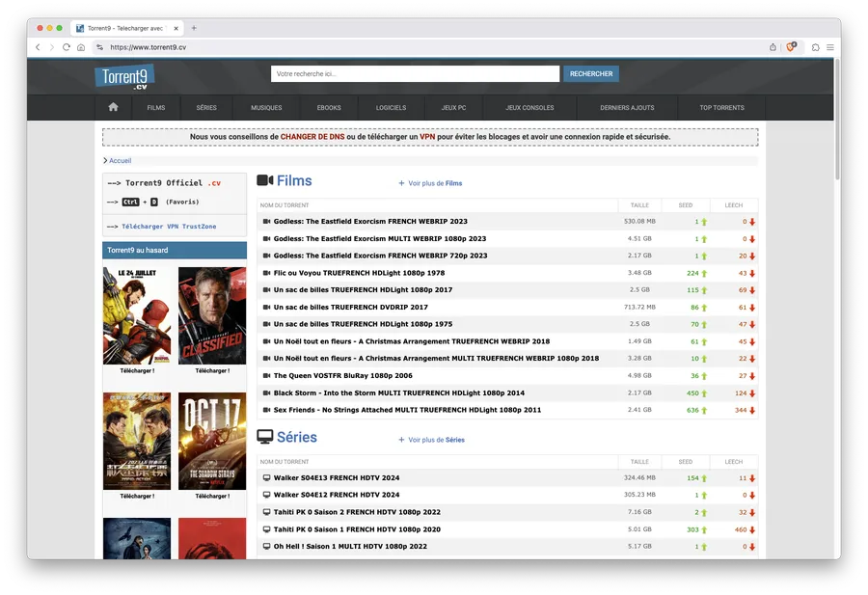Image resolution: width=868 pixels, height=595 pixels.
Task: Open the JEUX PC menu item
Action: [x=453, y=108]
